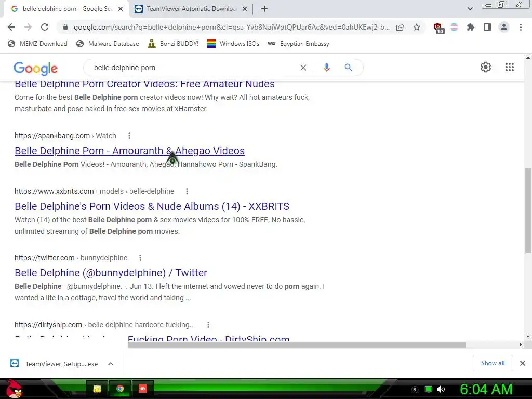
Task: Open the red extension with the 10 badge
Action: [438, 28]
